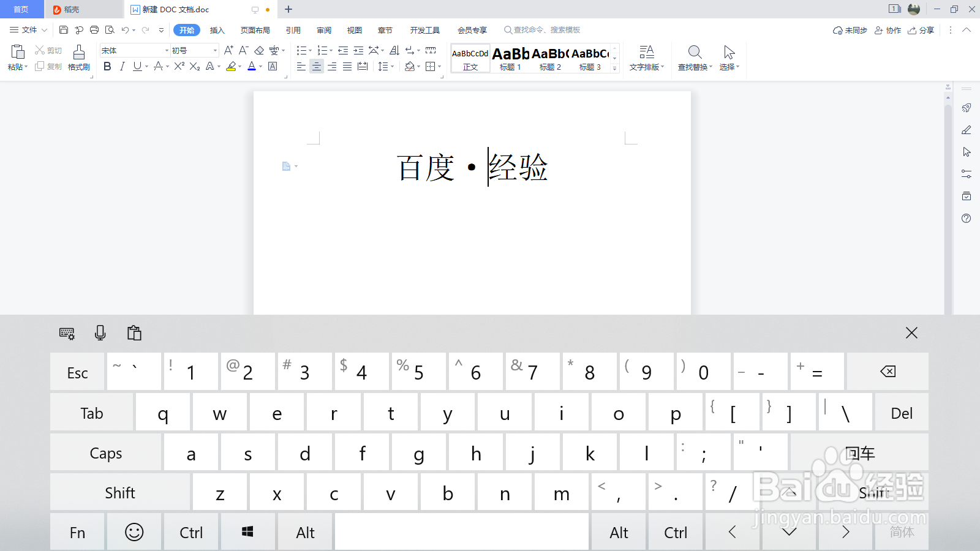Apply the 标题 2 heading style
Viewport: 980px width, 551px height.
(x=550, y=59)
